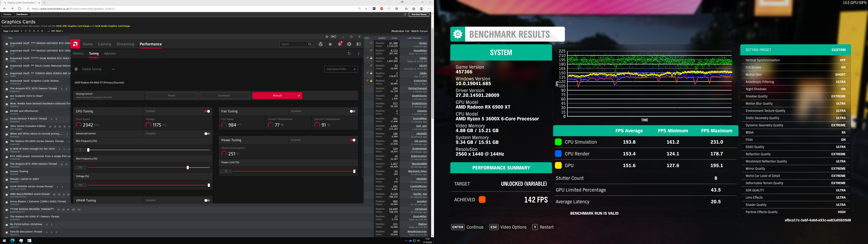868x244 pixels.
Task: Disable the GPU Tuning toggle
Action: click(207, 111)
